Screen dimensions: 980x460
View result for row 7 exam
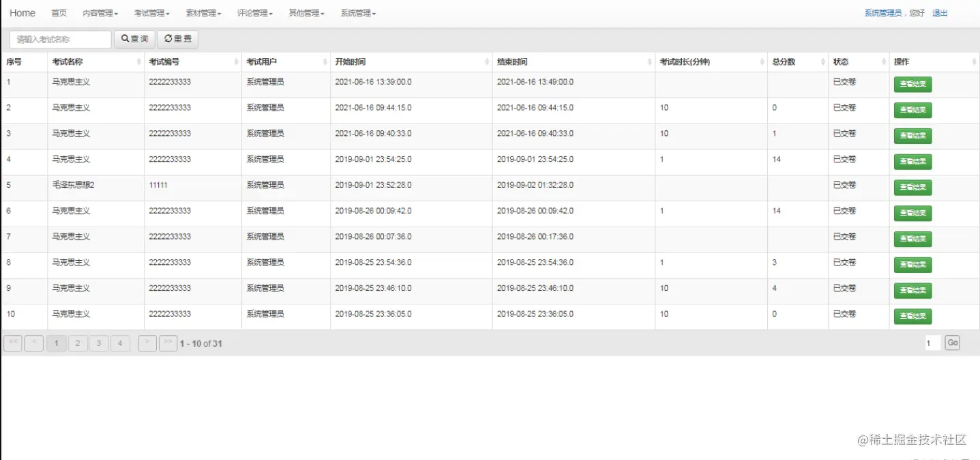(912, 240)
